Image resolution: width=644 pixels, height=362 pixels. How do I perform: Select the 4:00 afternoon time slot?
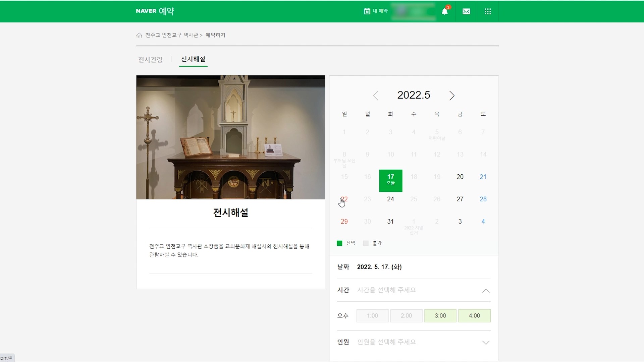[x=474, y=316]
